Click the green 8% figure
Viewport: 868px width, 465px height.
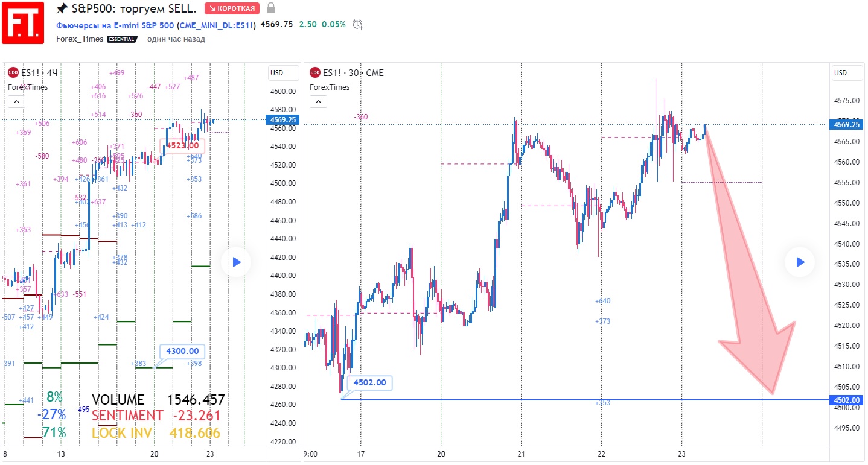54,397
